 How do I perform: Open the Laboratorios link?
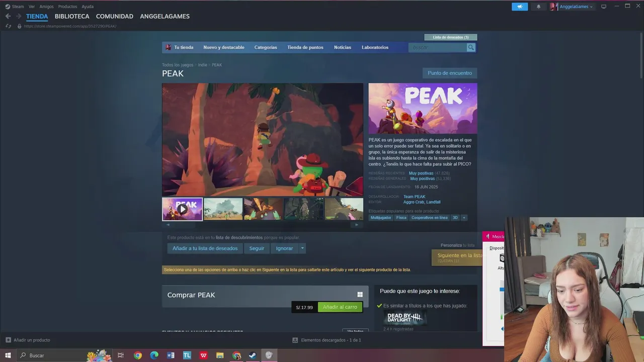(x=375, y=47)
